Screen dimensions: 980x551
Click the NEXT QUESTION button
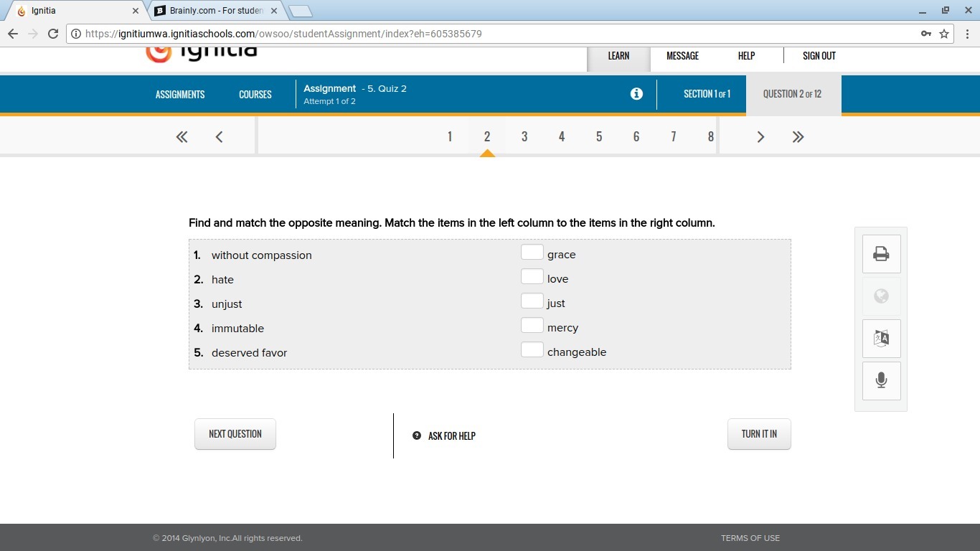point(235,434)
